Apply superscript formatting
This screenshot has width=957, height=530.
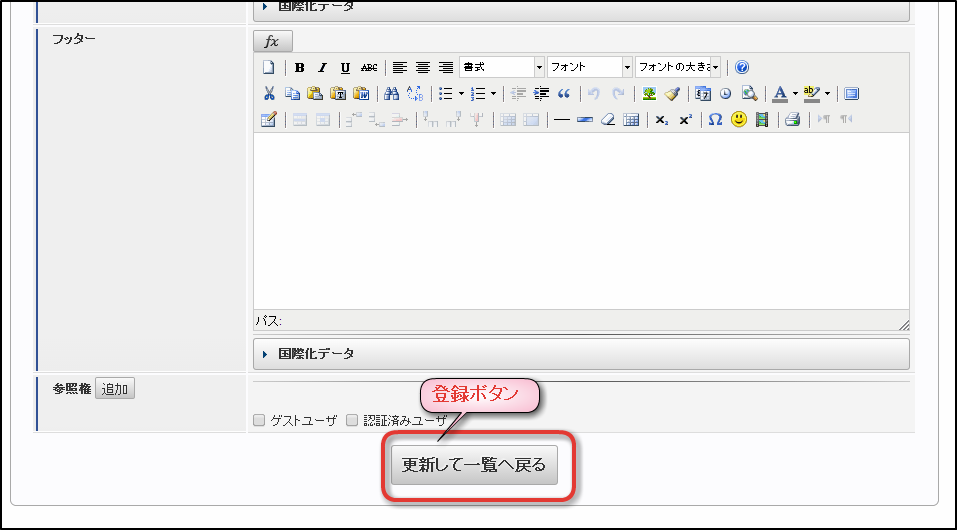click(685, 120)
